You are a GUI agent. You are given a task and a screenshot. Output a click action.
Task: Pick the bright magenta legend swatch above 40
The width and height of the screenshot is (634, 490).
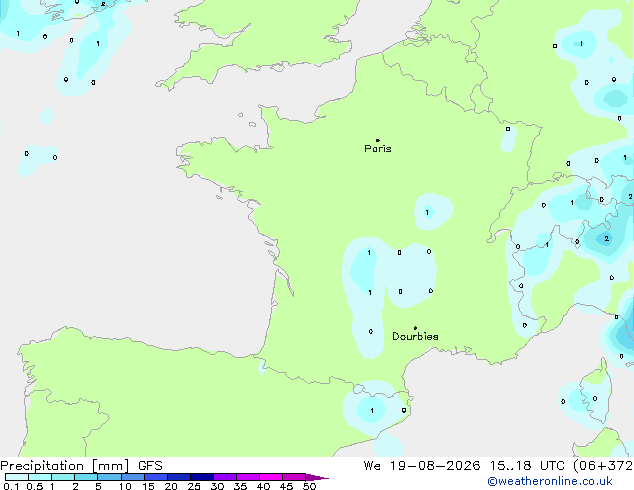271,477
